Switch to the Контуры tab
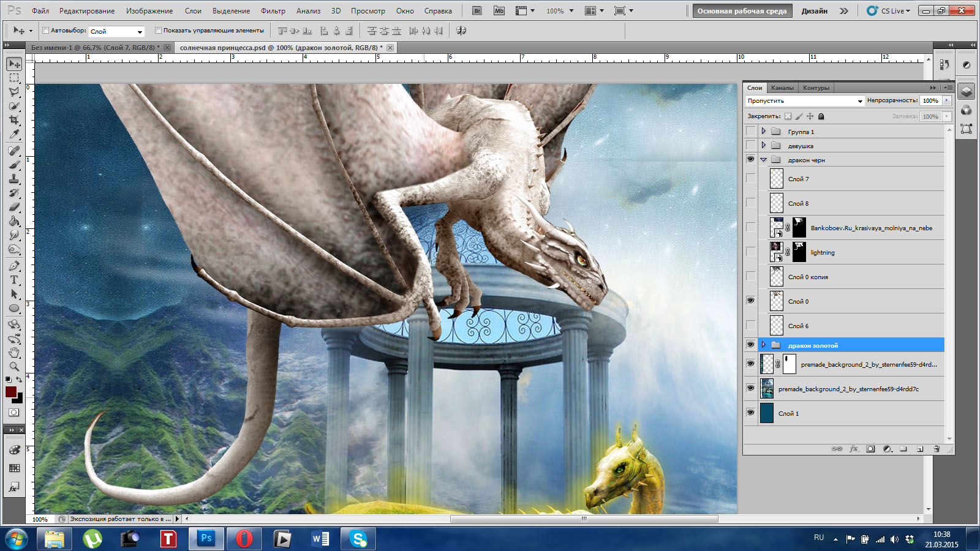This screenshot has height=551, width=980. click(816, 88)
